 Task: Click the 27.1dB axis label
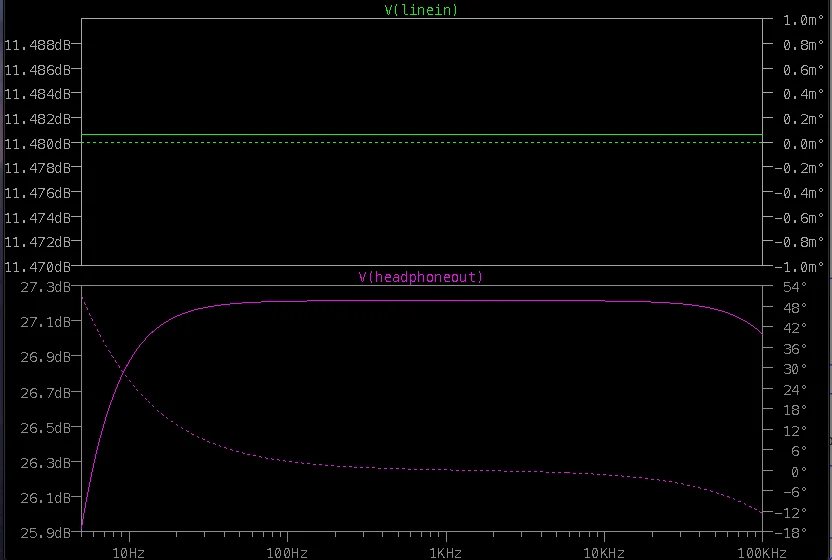click(x=46, y=322)
